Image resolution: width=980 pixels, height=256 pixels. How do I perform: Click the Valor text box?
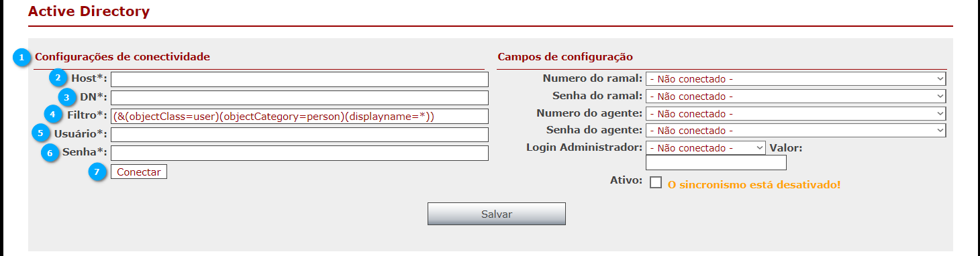(x=716, y=163)
